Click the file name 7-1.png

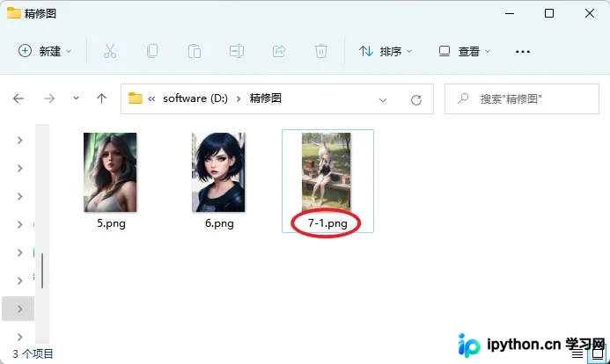[327, 223]
